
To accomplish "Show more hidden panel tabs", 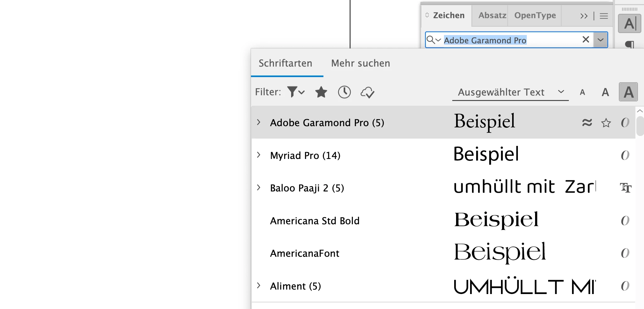I will 584,16.
